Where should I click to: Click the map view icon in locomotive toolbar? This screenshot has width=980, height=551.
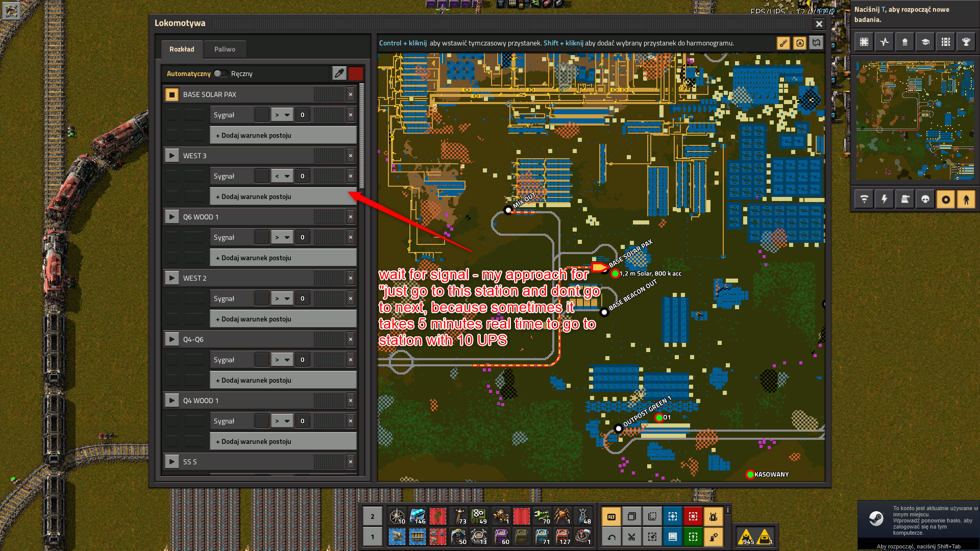(x=816, y=43)
